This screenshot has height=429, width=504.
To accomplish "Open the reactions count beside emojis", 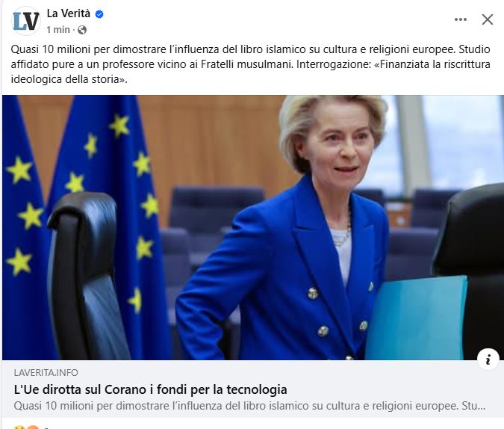I will pyautogui.click(x=47, y=428).
